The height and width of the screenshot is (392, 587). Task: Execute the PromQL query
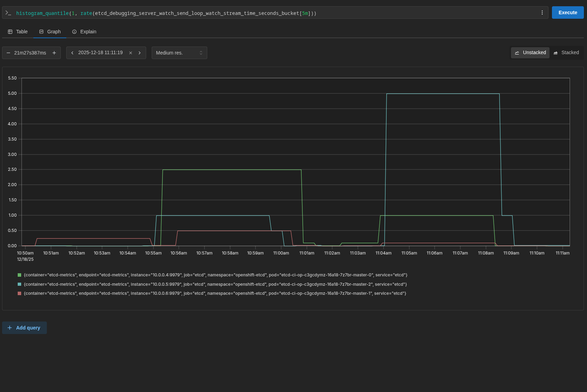coord(568,12)
